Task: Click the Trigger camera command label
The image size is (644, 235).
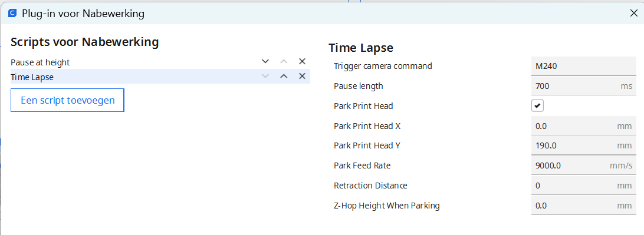Action: point(383,65)
